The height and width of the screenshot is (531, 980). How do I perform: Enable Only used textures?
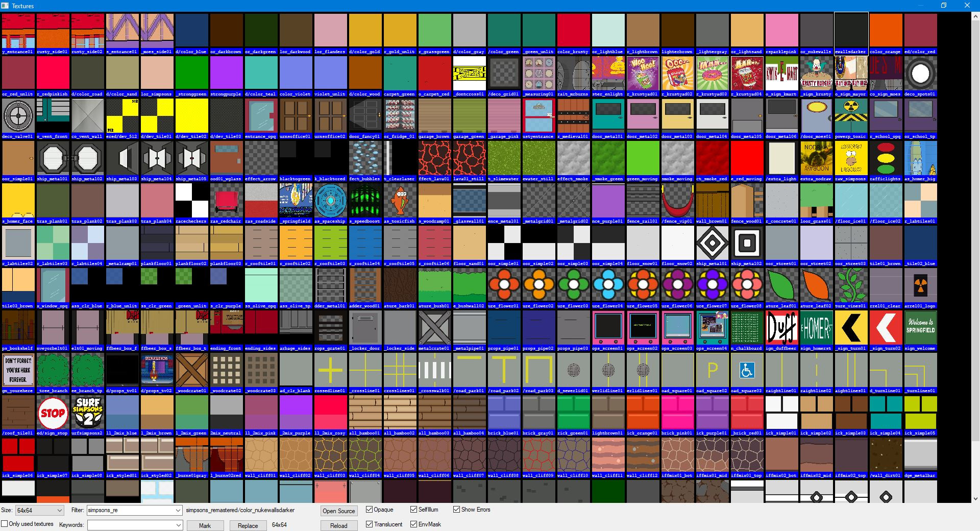pyautogui.click(x=4, y=524)
